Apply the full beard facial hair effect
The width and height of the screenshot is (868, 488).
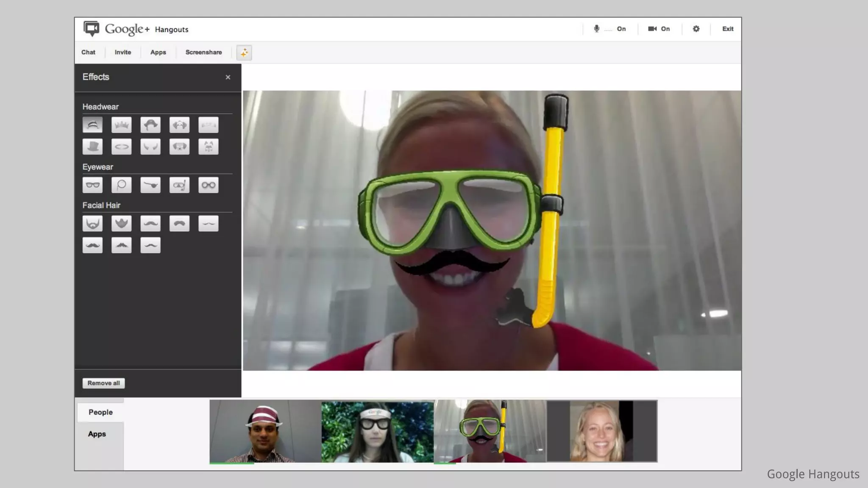[x=92, y=223]
